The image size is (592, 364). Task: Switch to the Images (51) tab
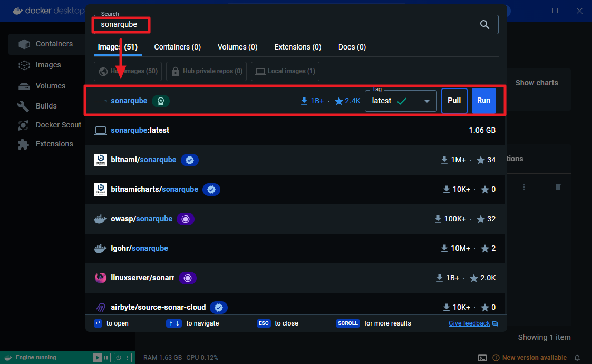[118, 47]
